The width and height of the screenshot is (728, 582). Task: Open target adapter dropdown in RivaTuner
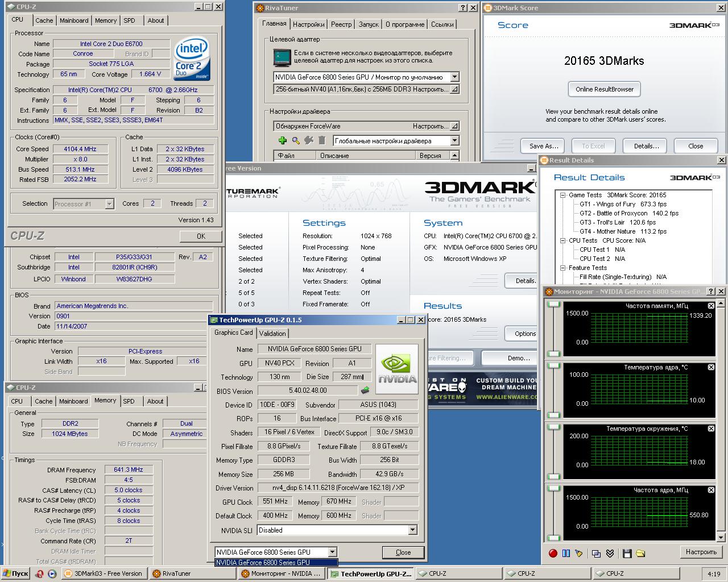point(454,77)
